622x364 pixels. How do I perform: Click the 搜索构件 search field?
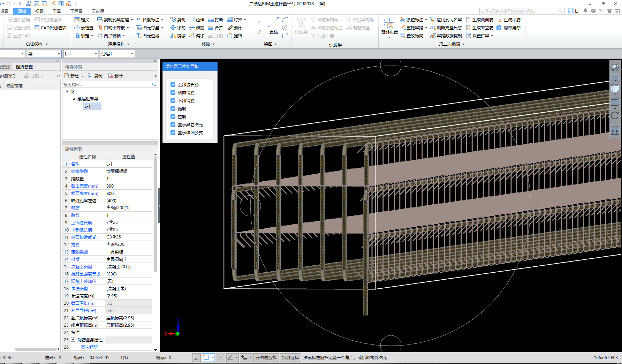110,84
